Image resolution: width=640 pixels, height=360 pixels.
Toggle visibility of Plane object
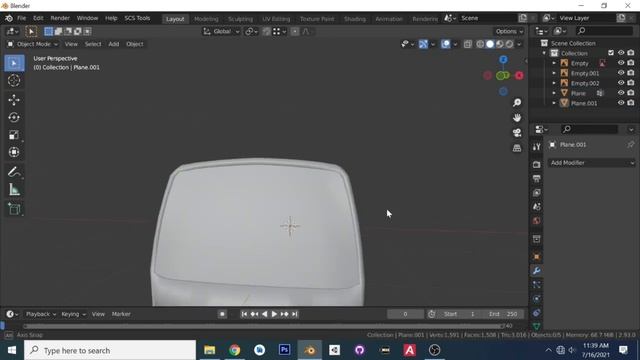pos(621,93)
